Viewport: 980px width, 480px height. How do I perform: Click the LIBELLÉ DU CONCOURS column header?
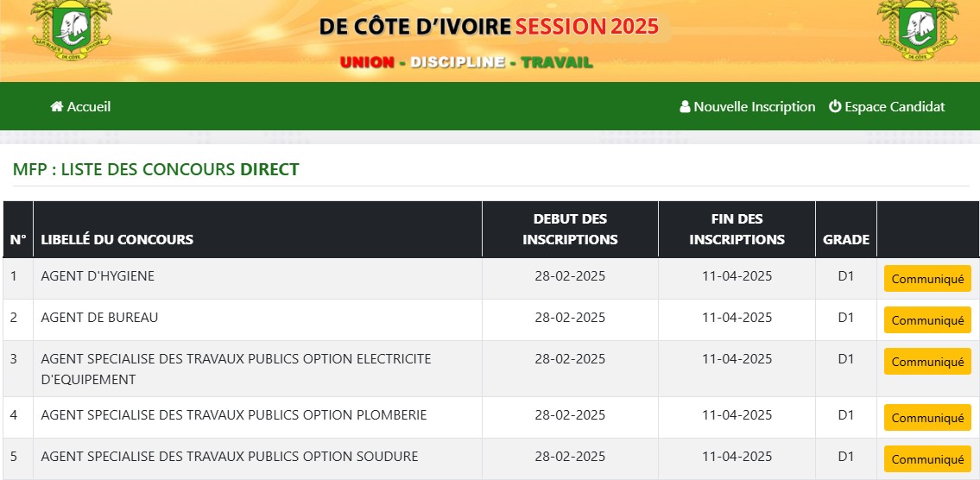point(117,239)
